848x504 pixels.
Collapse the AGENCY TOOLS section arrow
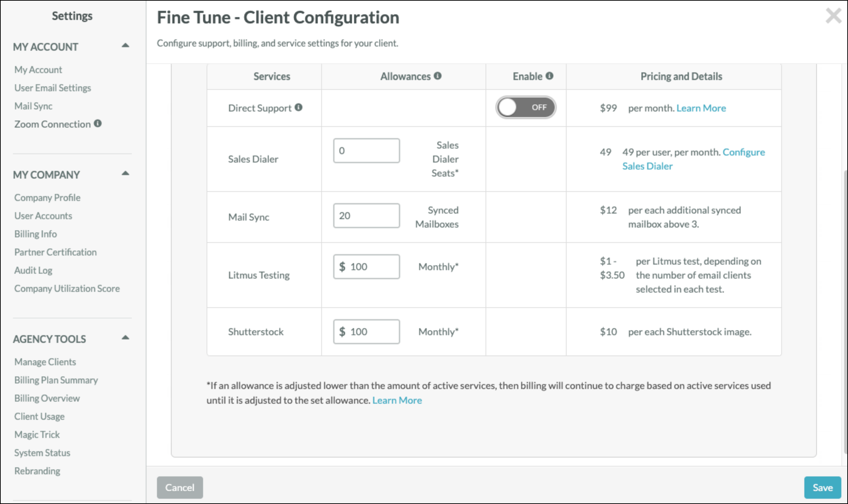tap(125, 338)
